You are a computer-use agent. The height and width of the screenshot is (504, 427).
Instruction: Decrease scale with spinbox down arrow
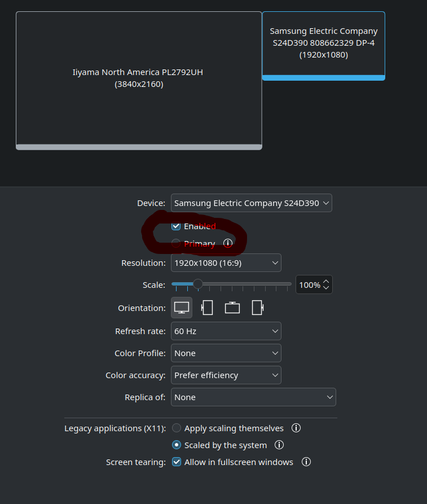point(326,287)
